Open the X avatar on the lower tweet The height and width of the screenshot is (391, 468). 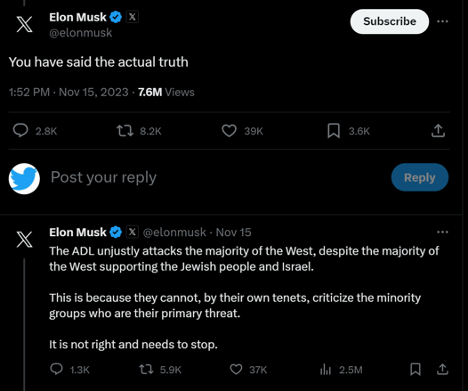pos(25,239)
